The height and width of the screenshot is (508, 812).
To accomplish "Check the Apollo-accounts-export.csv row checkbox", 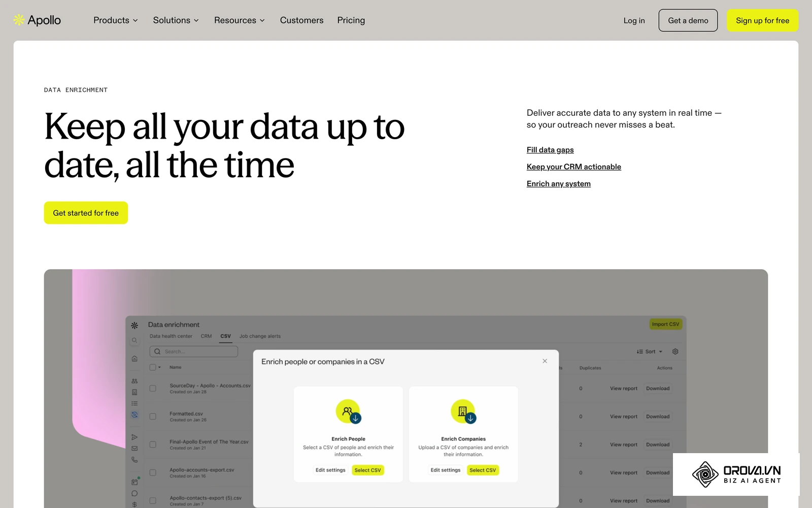I will tap(153, 473).
